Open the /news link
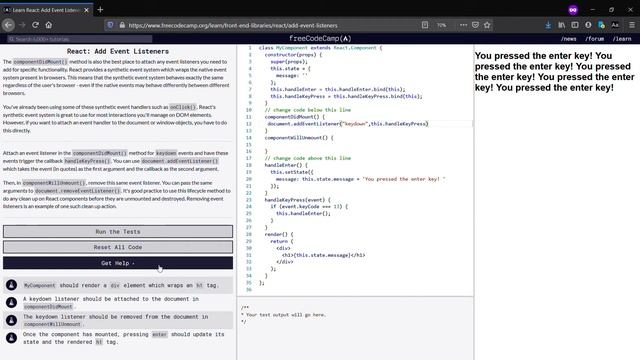This screenshot has width=640, height=360. coord(569,39)
